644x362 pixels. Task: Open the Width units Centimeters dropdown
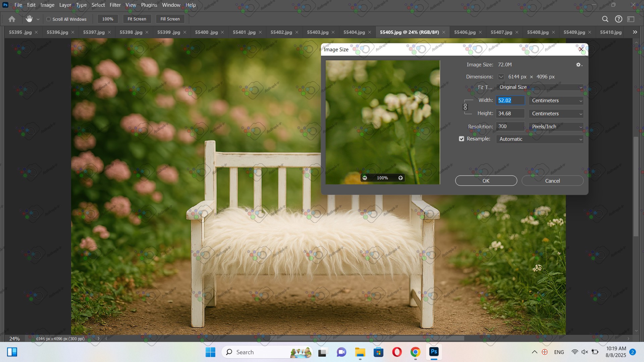tap(556, 101)
